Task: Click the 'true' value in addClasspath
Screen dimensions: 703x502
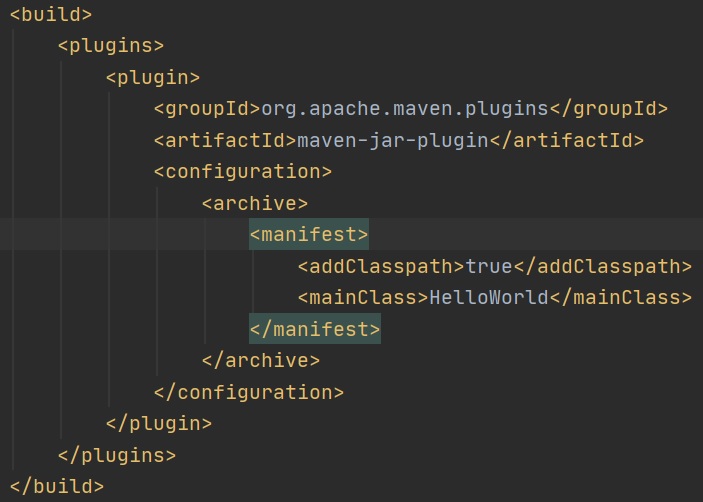Action: pos(489,266)
